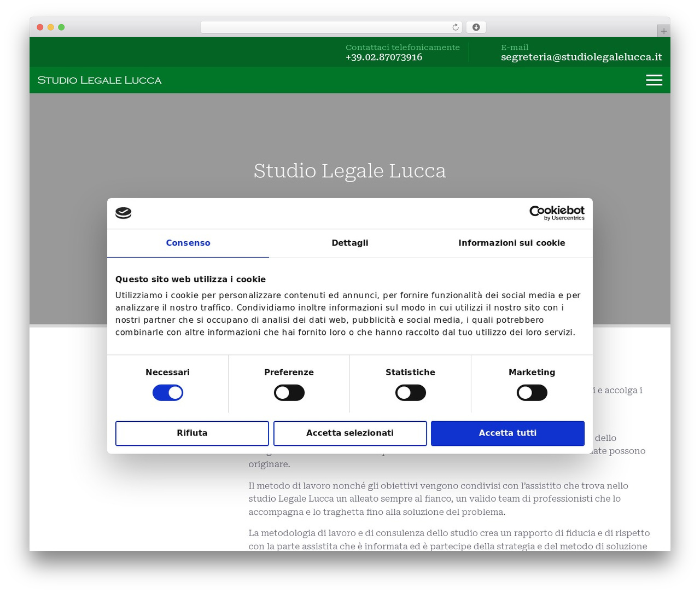Click the cookie banner site logo icon
Screen dimensions: 700x593
124,213
